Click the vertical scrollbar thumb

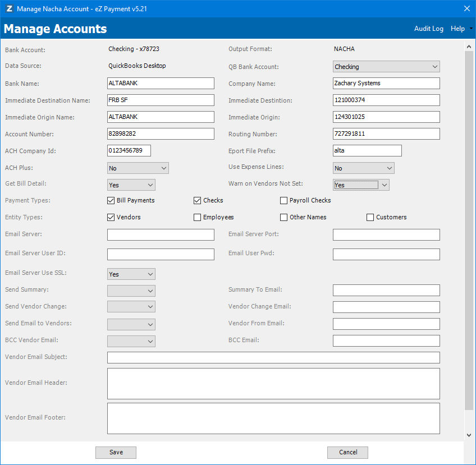tap(469, 231)
